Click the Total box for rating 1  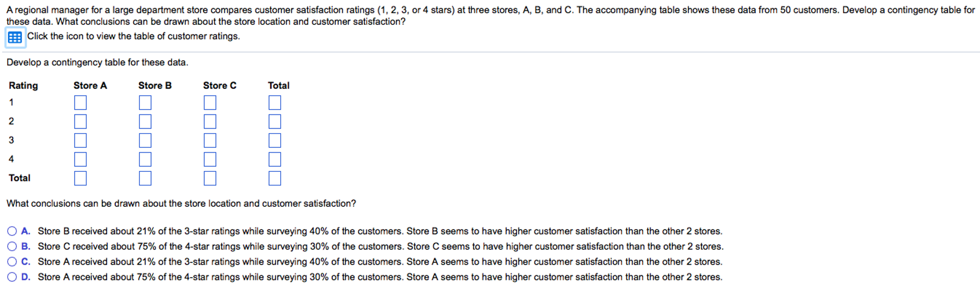[274, 102]
